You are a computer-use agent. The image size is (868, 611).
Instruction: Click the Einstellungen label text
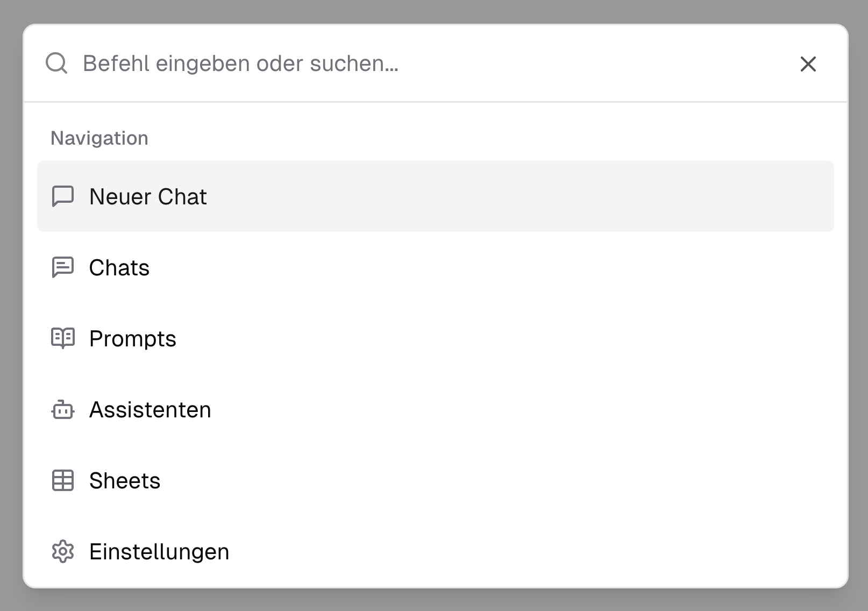(x=159, y=551)
